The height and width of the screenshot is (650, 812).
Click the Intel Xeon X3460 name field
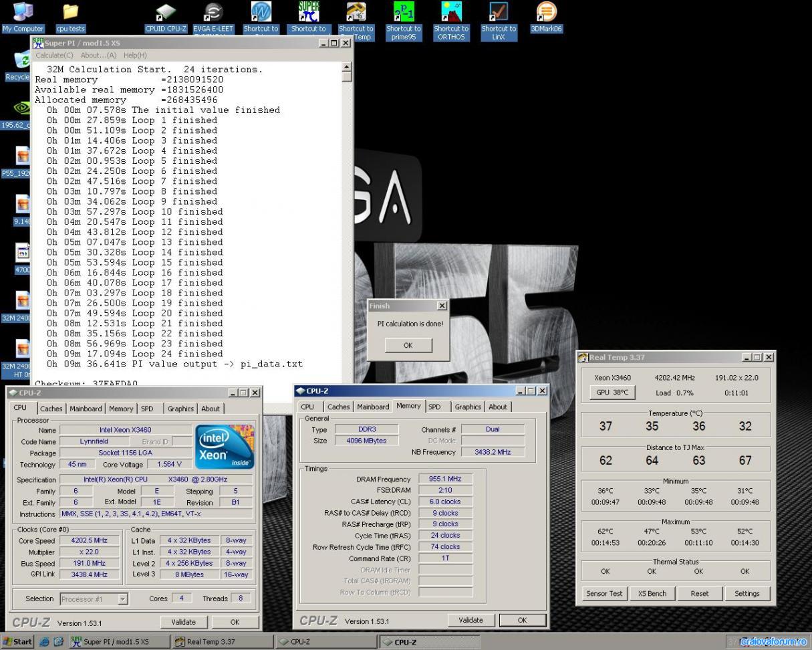tap(125, 430)
